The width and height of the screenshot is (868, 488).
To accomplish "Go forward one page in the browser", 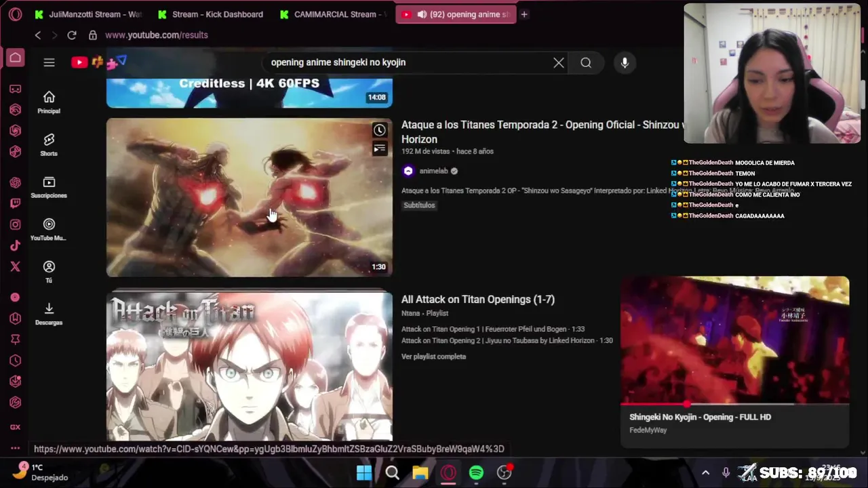I will (x=54, y=35).
